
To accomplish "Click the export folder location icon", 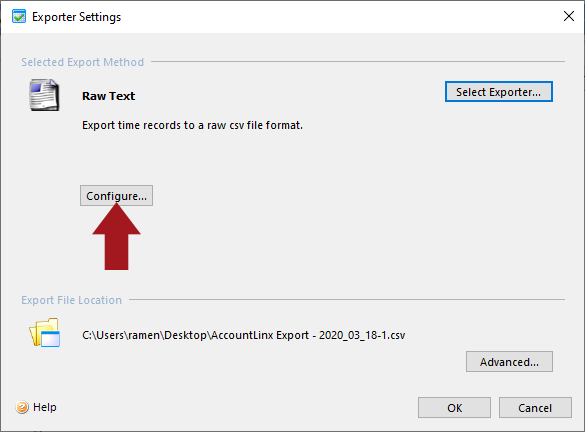I will (44, 332).
